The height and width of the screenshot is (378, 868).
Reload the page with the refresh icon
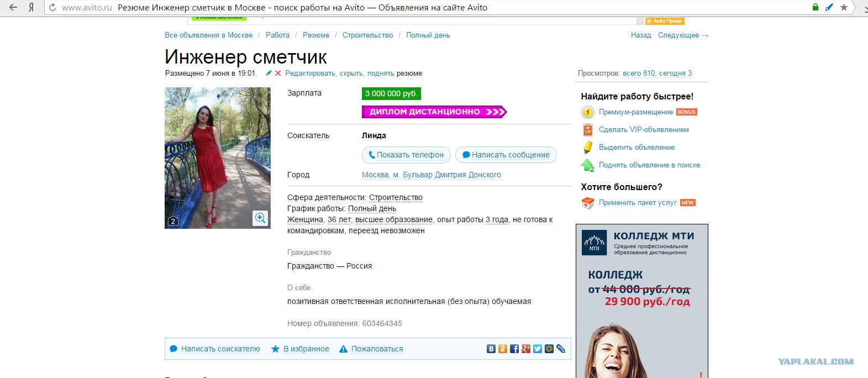pyautogui.click(x=52, y=8)
